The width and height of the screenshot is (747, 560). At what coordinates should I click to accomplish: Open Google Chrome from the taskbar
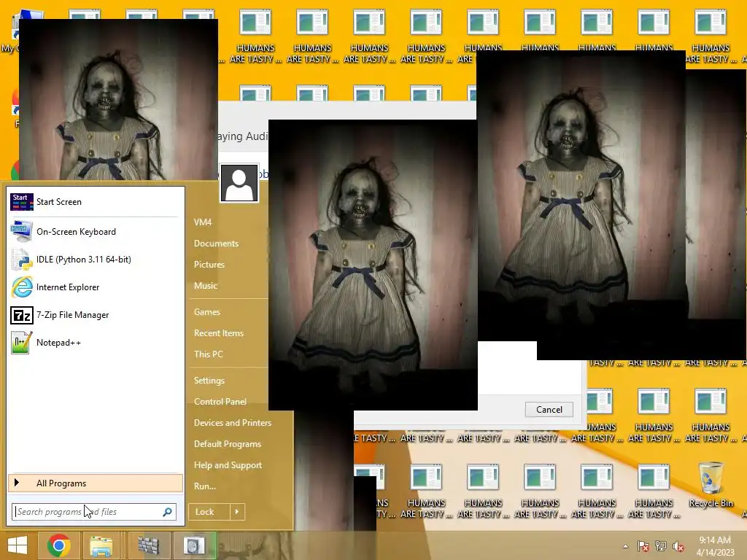coord(59,545)
